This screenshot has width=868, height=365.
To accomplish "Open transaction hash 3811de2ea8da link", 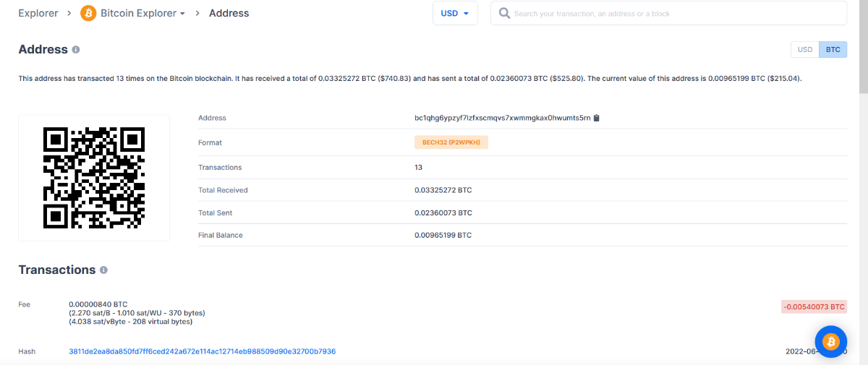I will (202, 351).
